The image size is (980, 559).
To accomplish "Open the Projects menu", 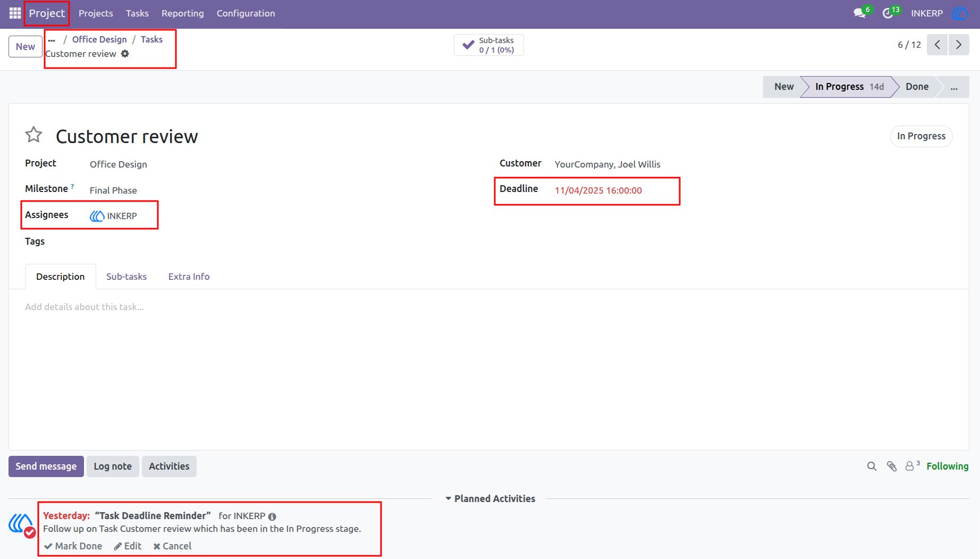I will (x=96, y=13).
